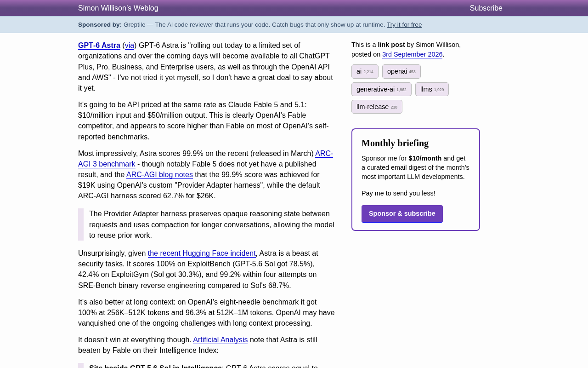The height and width of the screenshot is (368, 588).
Task: Click the "Pay me to send you less!" text
Action: tap(398, 193)
